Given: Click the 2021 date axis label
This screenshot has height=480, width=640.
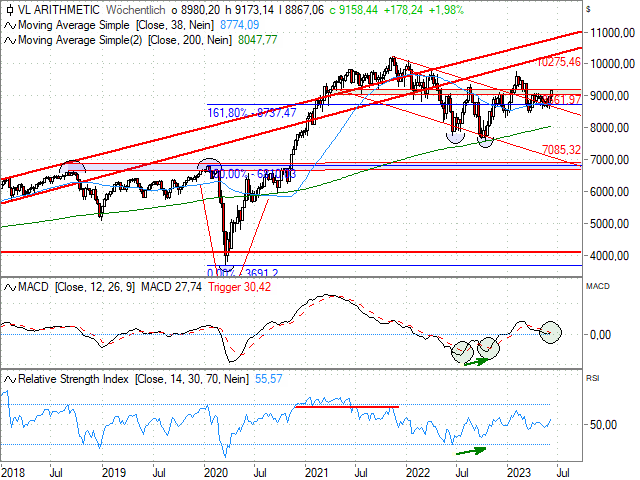Looking at the screenshot, I should tap(317, 473).
